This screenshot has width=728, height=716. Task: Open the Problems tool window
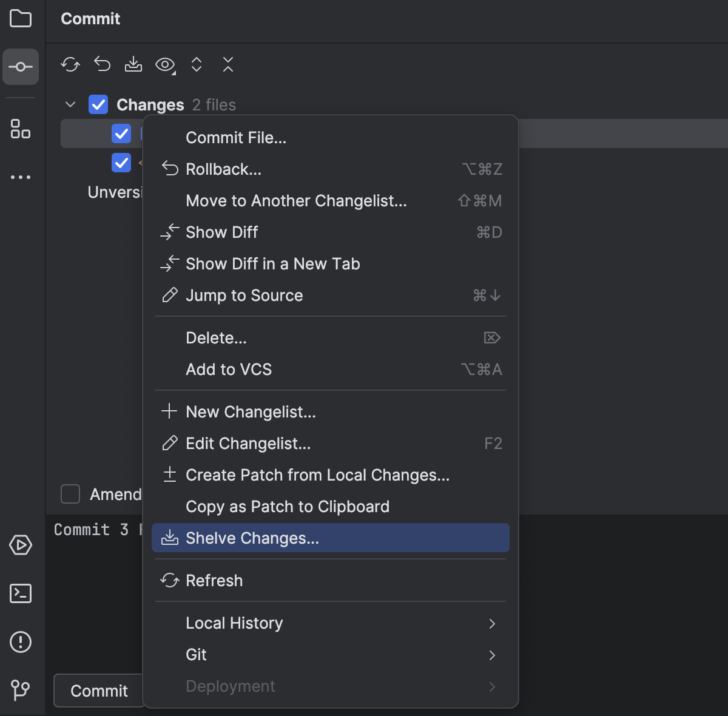(x=21, y=642)
